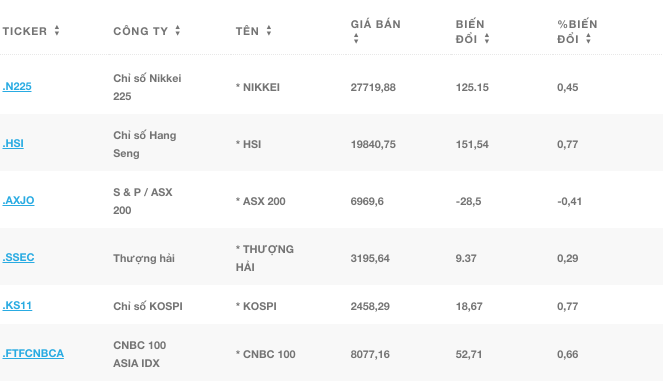Open the .HSI ticker link

tap(13, 143)
